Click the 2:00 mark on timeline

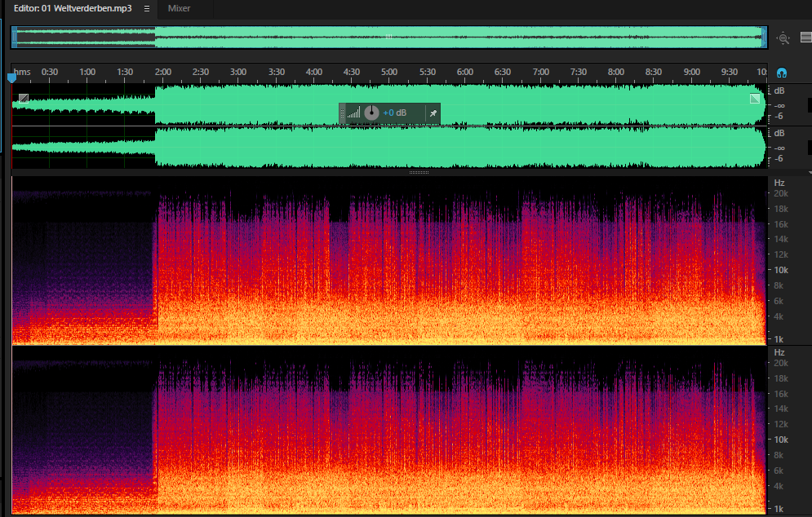click(x=162, y=72)
